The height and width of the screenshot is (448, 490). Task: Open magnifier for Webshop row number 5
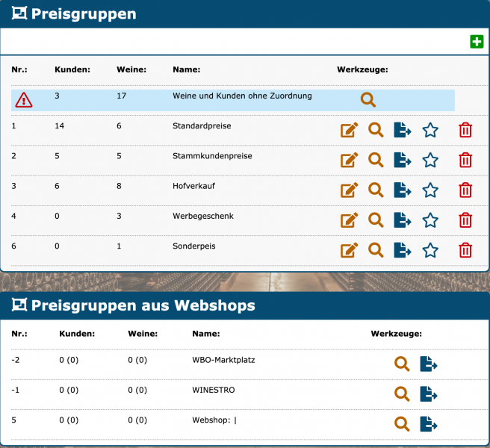[x=402, y=424]
